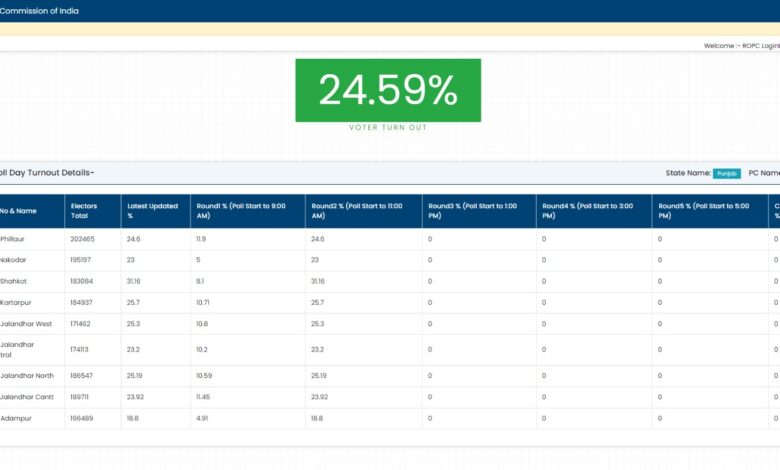
Task: Select the Phillaur constituency row name
Action: tap(16, 239)
